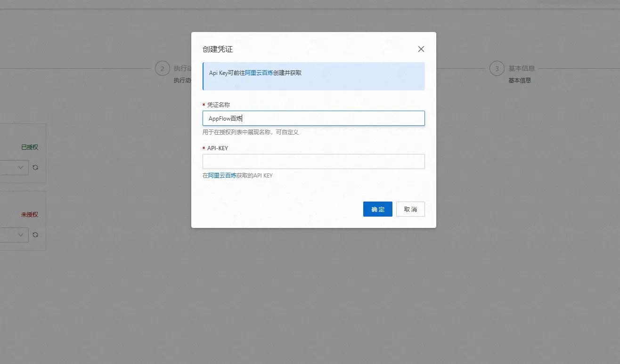This screenshot has height=364, width=620.
Task: Click the empty API-KEY input field
Action: pyautogui.click(x=314, y=162)
